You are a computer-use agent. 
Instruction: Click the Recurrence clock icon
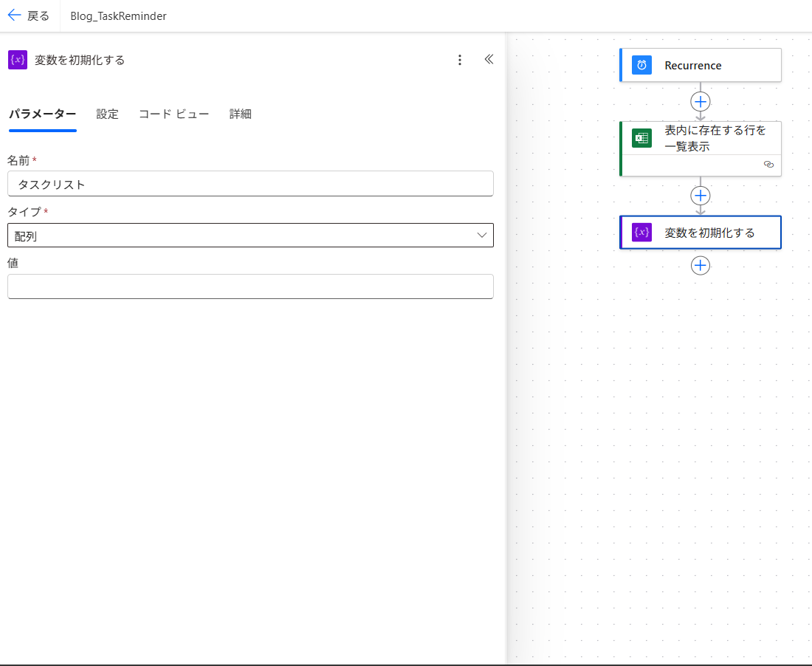[x=641, y=66]
